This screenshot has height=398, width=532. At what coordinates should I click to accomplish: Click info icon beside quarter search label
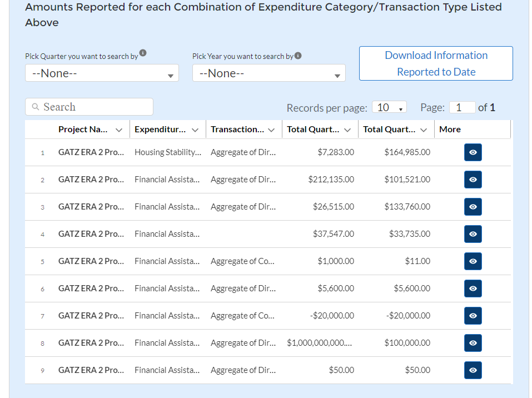point(143,53)
